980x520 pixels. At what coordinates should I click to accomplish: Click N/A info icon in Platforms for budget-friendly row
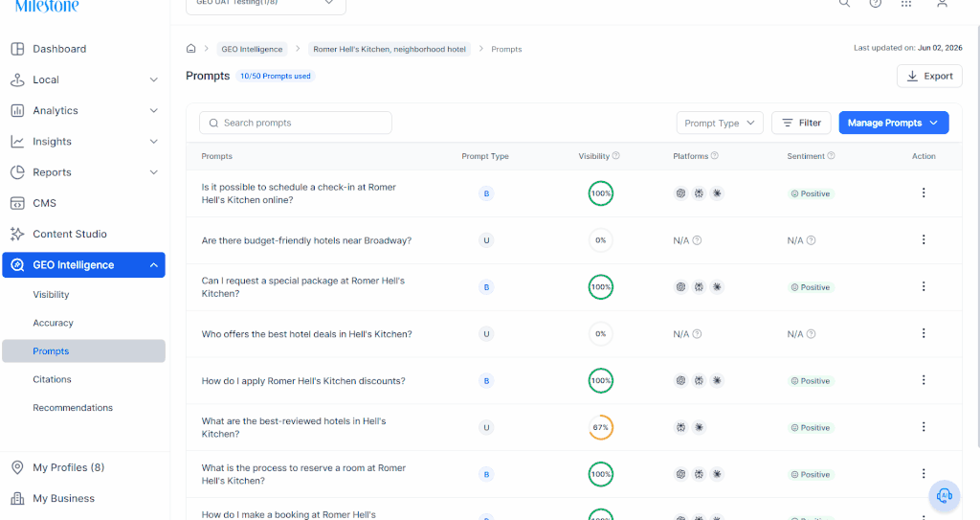click(x=697, y=240)
